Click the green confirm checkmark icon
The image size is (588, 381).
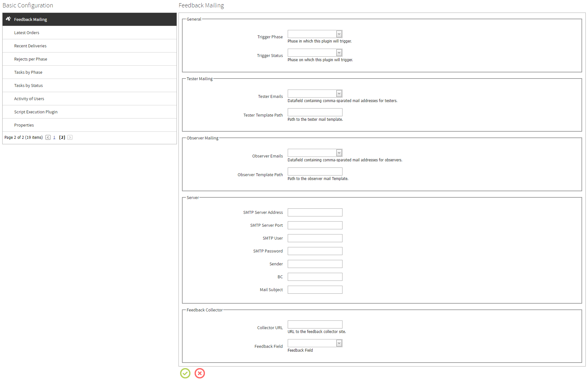185,373
